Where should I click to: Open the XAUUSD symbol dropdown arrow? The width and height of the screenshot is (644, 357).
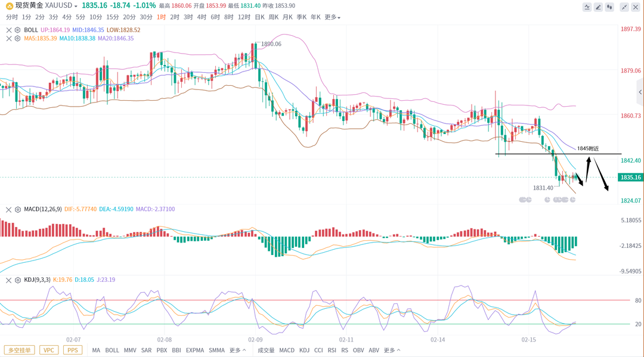76,7
